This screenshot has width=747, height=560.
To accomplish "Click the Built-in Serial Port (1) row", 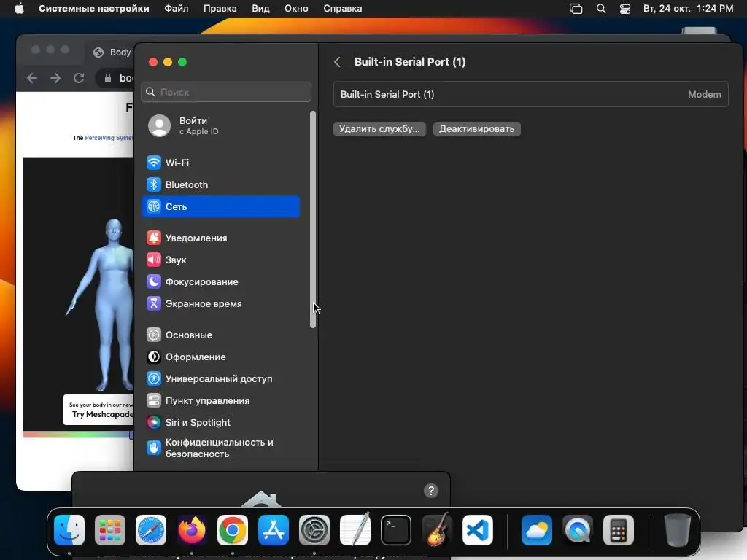I will tap(531, 94).
